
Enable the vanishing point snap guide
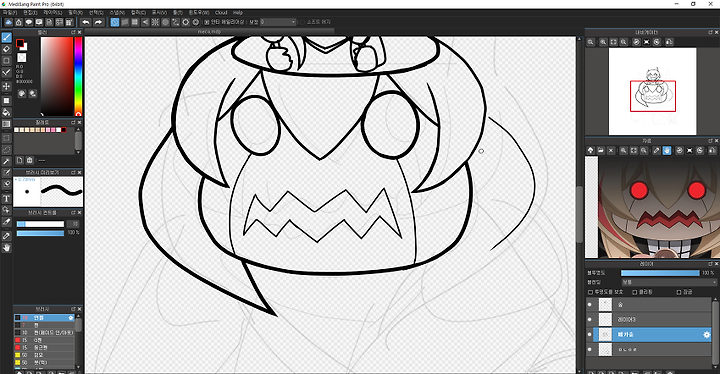[x=145, y=22]
